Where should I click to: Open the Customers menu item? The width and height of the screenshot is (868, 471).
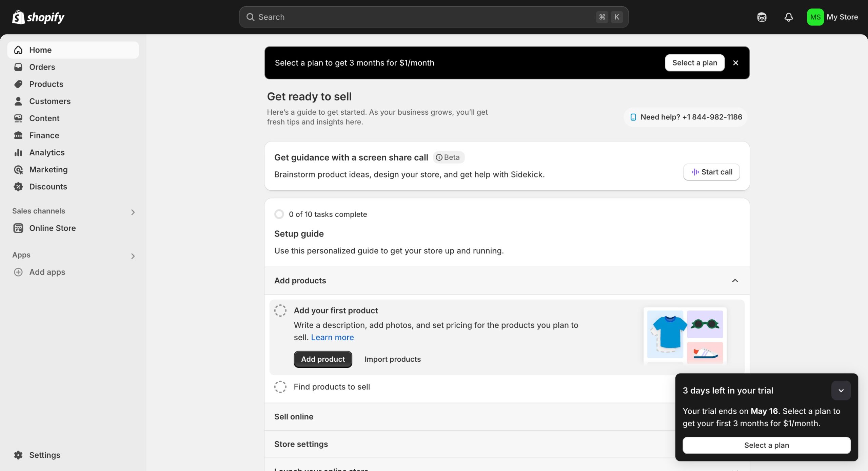point(50,101)
